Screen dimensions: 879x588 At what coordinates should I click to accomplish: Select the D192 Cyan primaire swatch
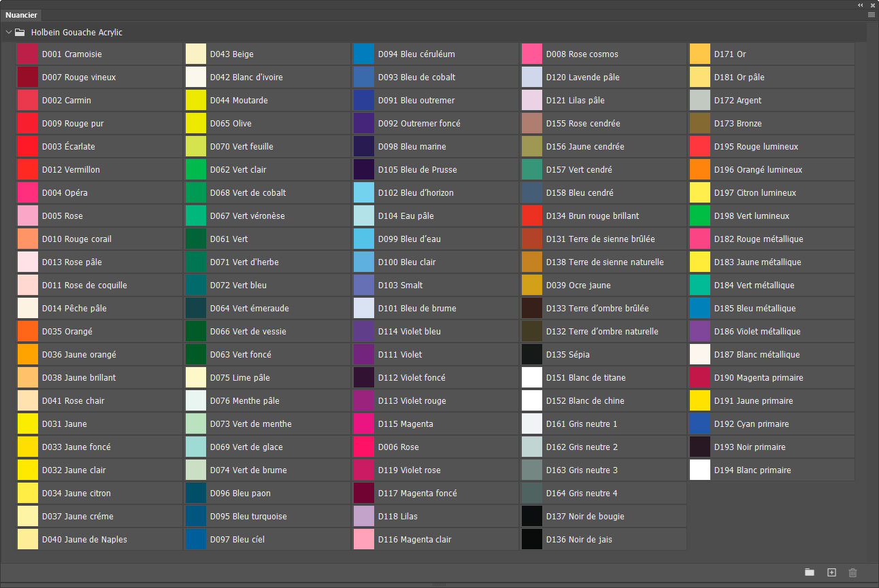700,424
